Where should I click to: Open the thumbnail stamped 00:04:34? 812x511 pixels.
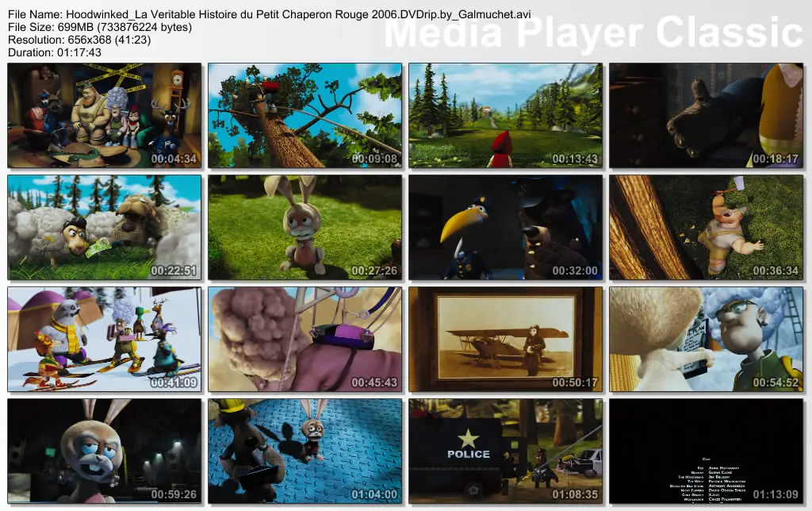(x=105, y=116)
